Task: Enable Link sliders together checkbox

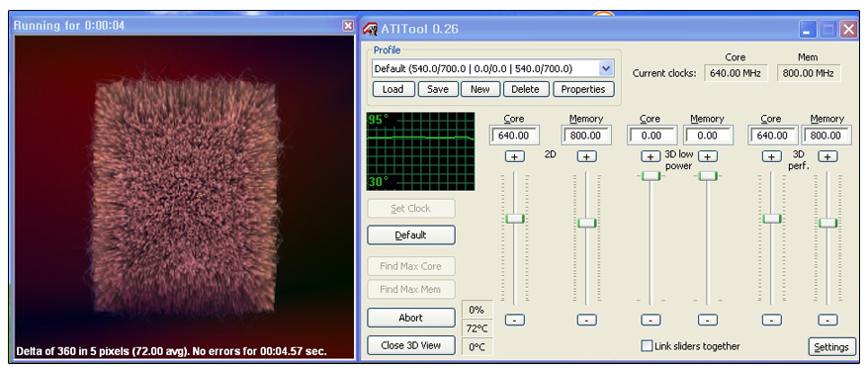Action: pos(647,346)
